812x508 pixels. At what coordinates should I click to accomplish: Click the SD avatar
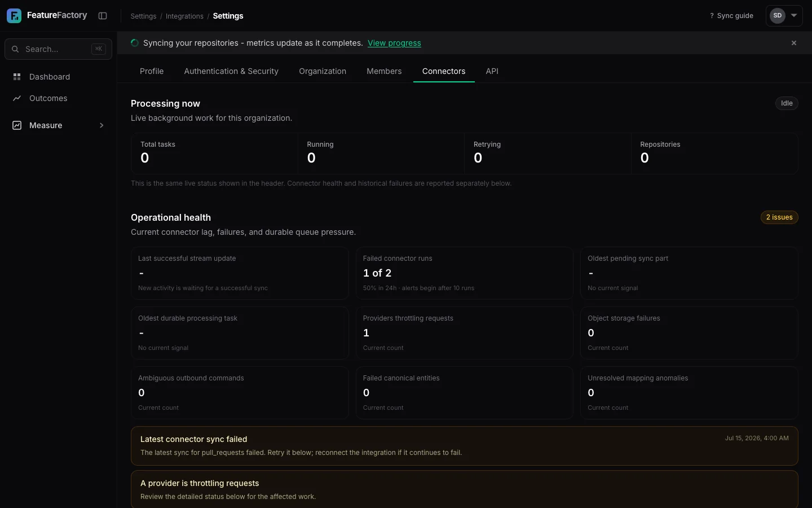[778, 16]
